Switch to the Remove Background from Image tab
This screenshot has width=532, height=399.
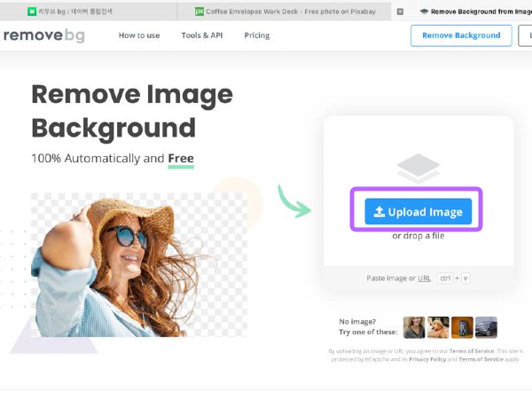[x=475, y=12]
